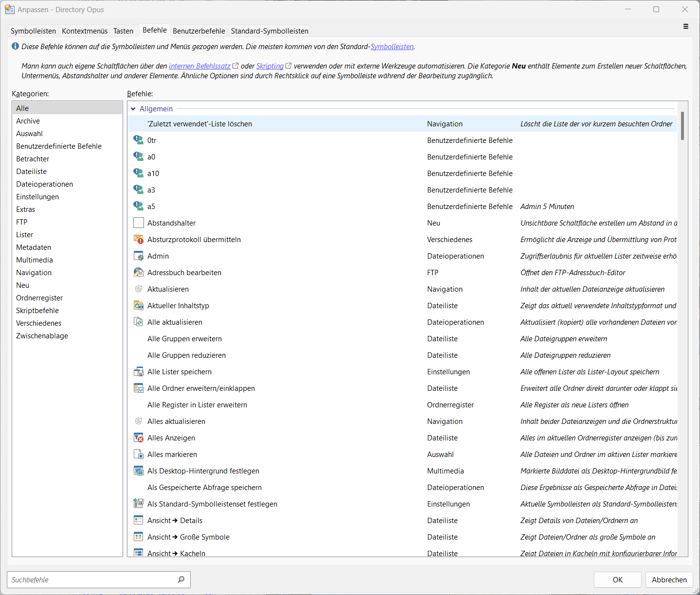Click Alle Register in Lister erweitern

[402, 404]
